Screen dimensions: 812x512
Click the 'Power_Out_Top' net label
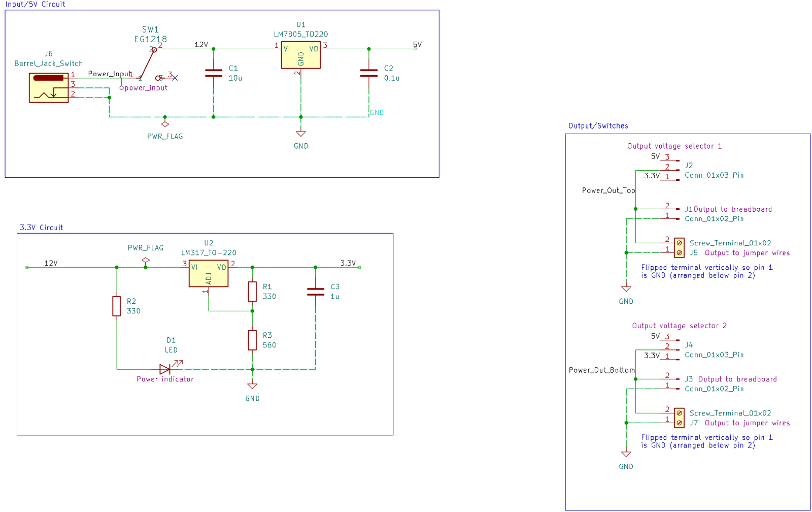click(608, 190)
